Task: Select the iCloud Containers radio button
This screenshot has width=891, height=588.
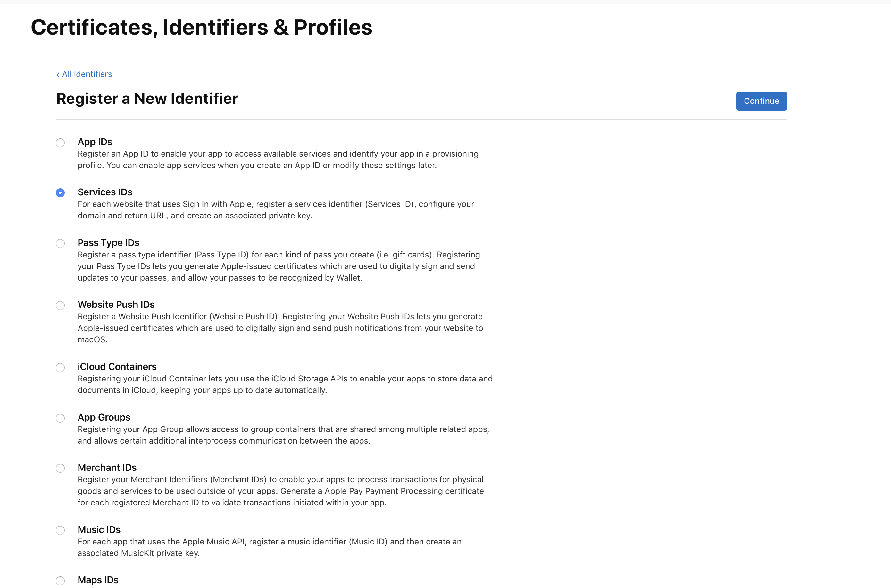Action: click(60, 368)
